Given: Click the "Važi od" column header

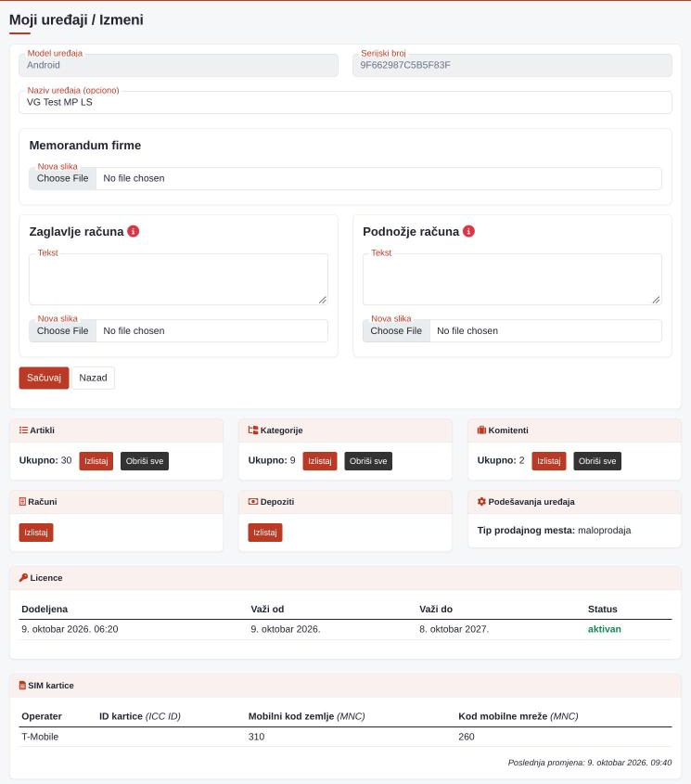Looking at the screenshot, I should (x=267, y=609).
